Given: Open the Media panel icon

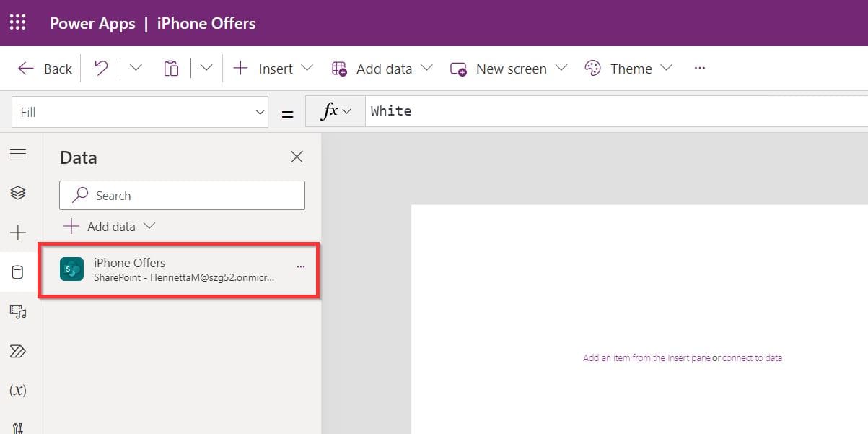Looking at the screenshot, I should 19,311.
